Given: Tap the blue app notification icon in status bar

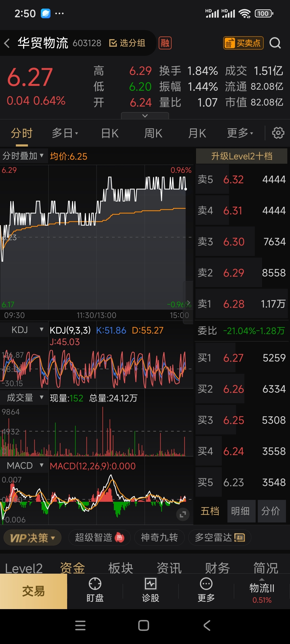Looking at the screenshot, I should [46, 13].
